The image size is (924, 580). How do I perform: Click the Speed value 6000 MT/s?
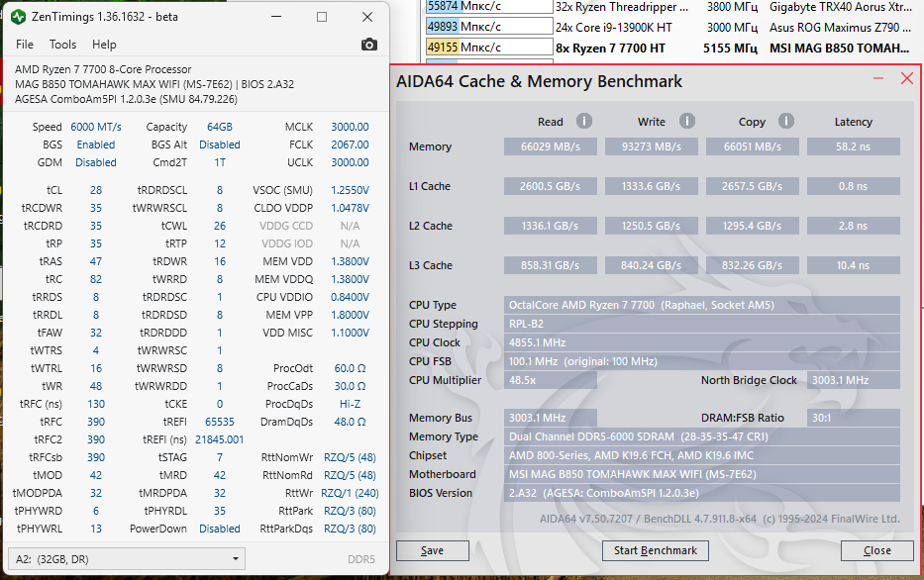[96, 128]
